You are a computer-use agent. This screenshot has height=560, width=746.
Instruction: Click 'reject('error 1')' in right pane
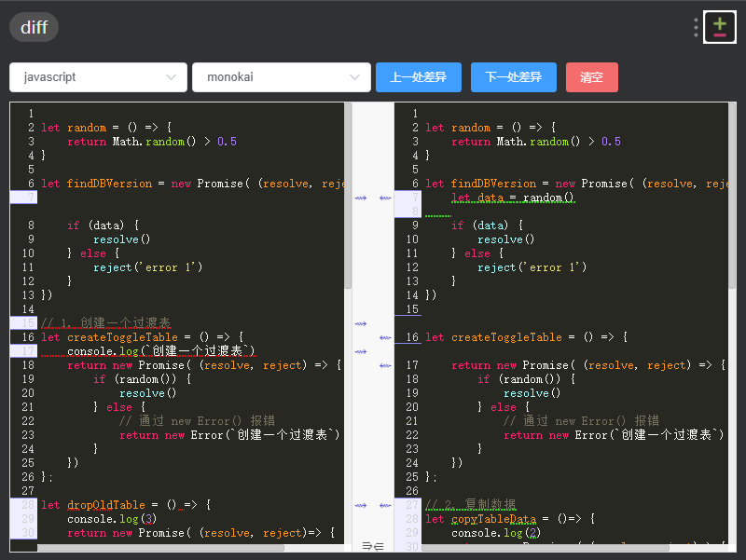click(532, 267)
